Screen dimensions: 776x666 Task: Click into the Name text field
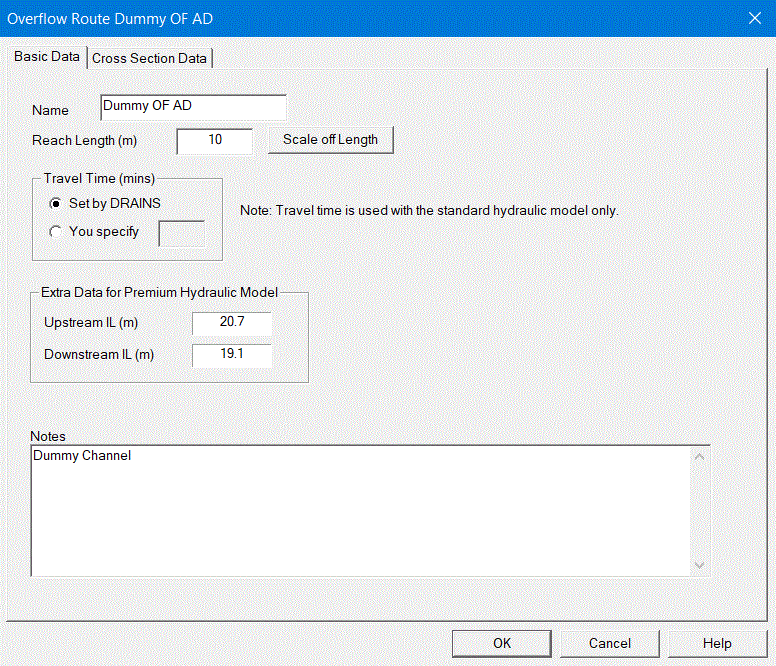coord(193,107)
